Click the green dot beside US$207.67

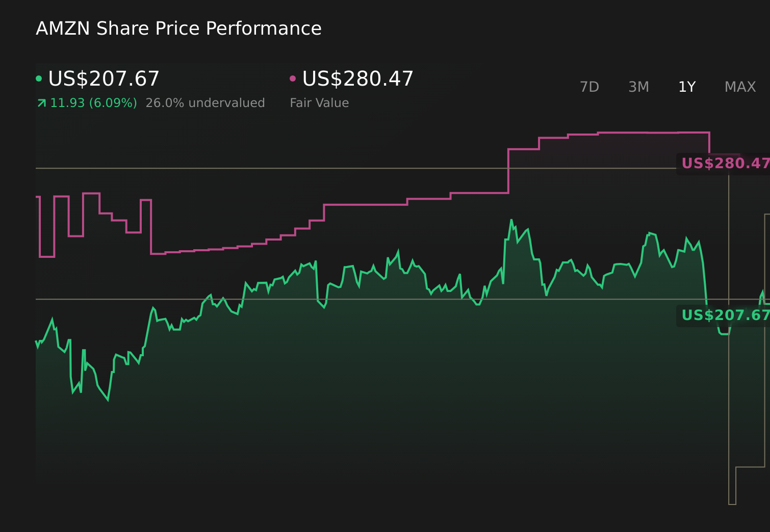click(x=39, y=78)
